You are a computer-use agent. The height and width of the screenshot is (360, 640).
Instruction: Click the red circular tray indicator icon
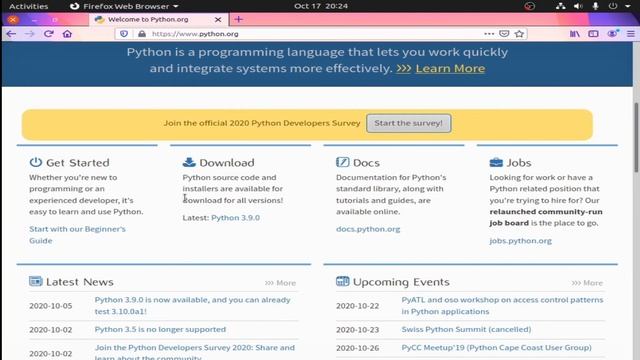coord(529,6)
